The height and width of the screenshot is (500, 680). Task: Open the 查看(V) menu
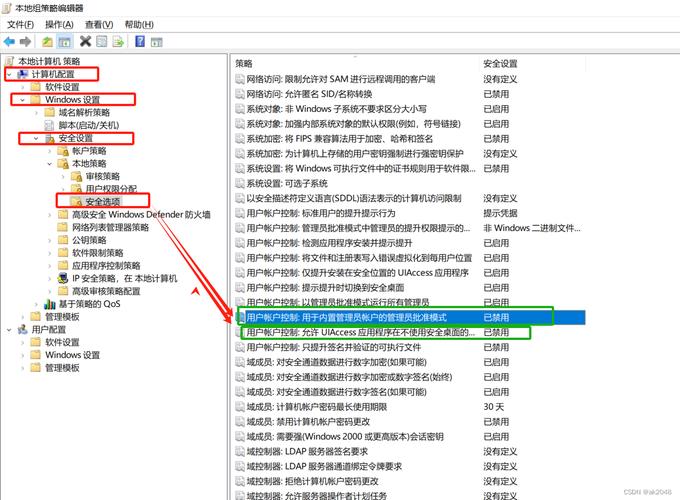99,25
